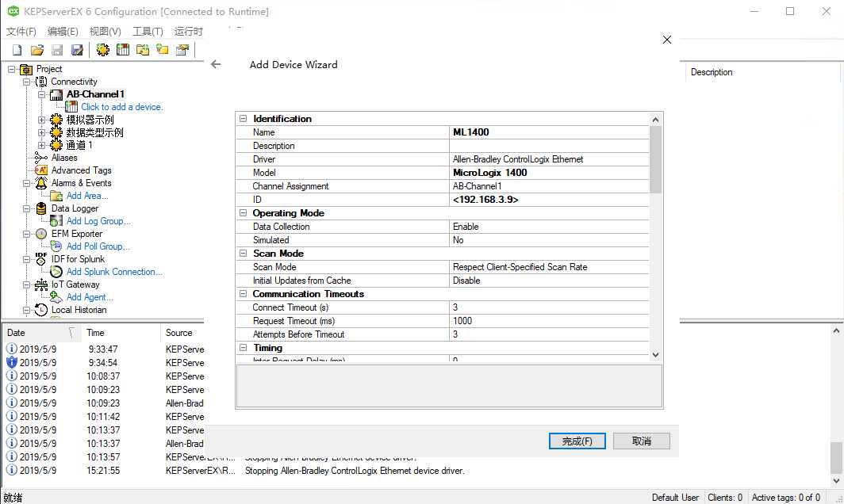Viewport: 844px width, 504px height.
Task: Sort event log by the Date column header
Action: click(x=40, y=333)
